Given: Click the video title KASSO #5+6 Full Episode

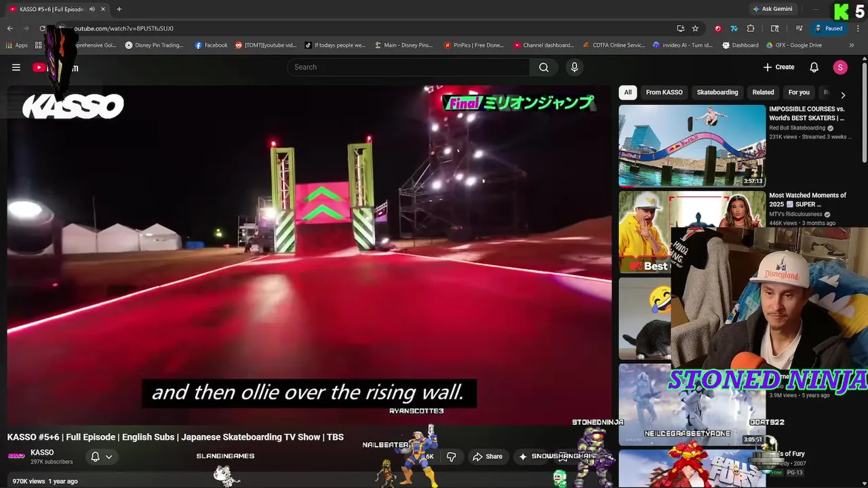Looking at the screenshot, I should click(x=176, y=437).
